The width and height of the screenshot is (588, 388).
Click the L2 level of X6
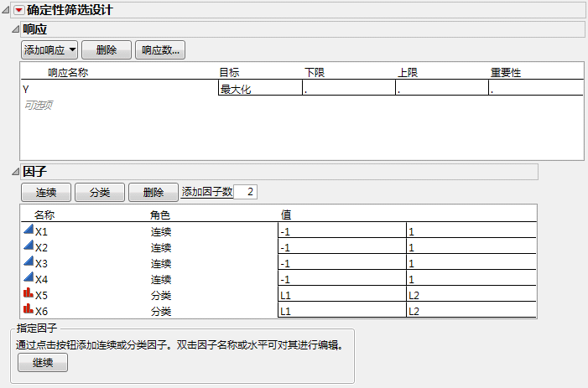click(471, 310)
